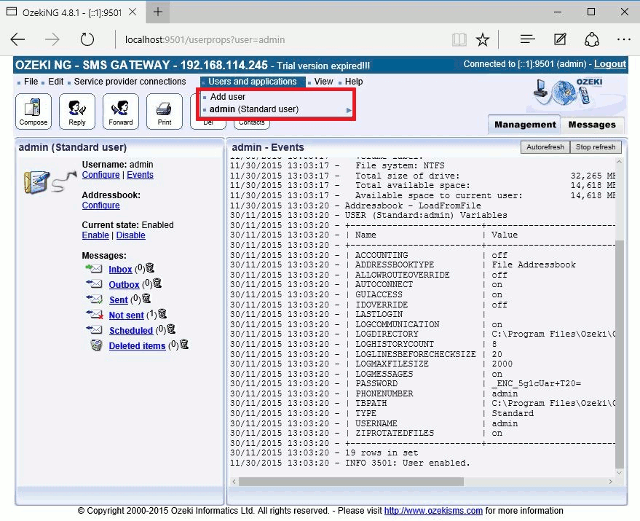Screen dimensions: 640x521
Task: Switch to the Messages tab
Action: click(592, 125)
